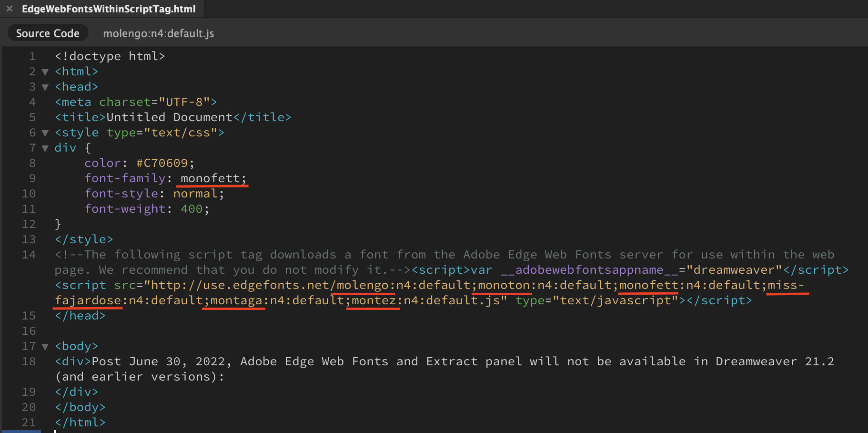Click the underlined monofett font-family value
868x433 pixels.
(x=210, y=178)
